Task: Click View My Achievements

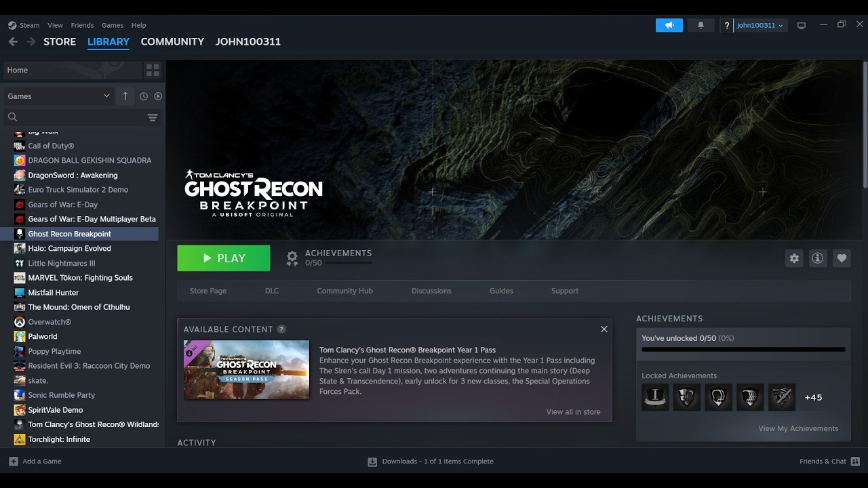Action: click(798, 428)
